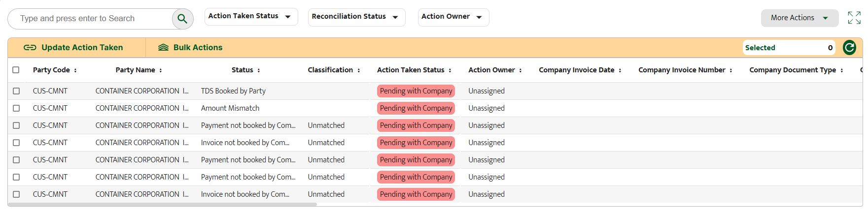Select the Amount Mismatch row checkbox
The width and height of the screenshot is (868, 214).
point(16,108)
